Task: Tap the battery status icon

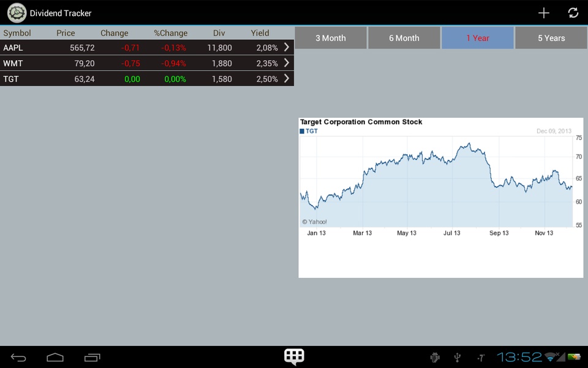Action: (574, 357)
